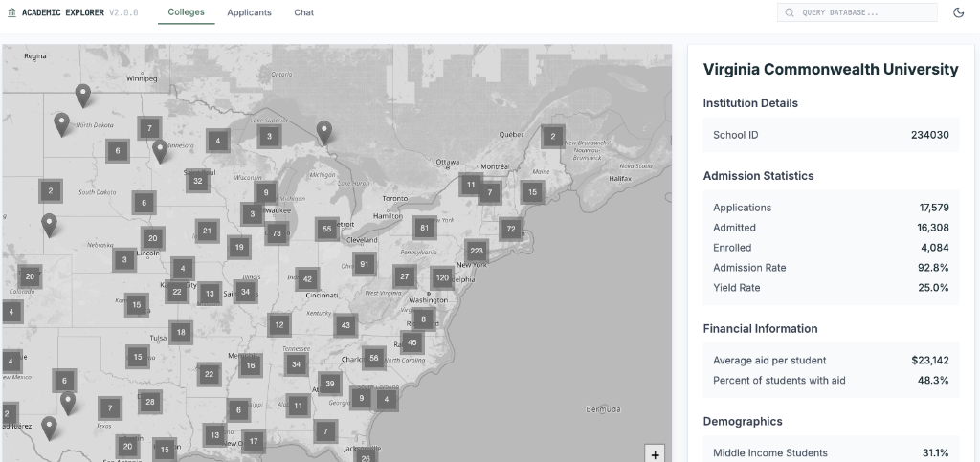Click the Admission Statistics section heading
The width and height of the screenshot is (980, 462).
pos(758,176)
